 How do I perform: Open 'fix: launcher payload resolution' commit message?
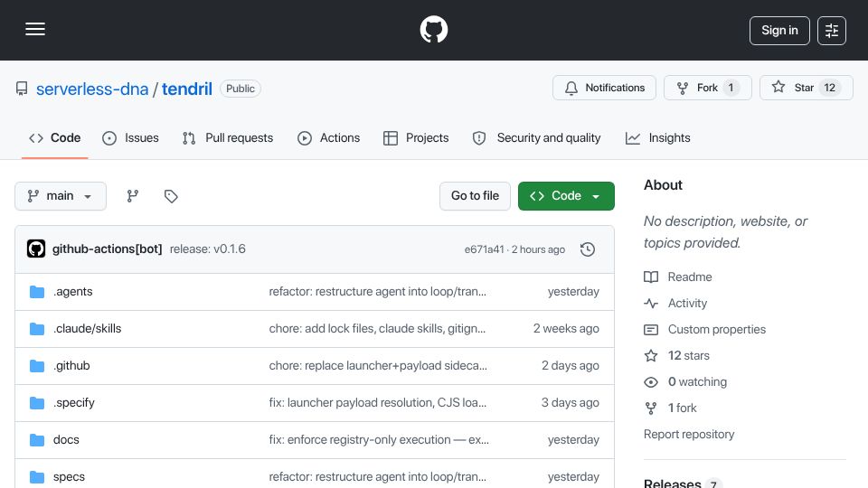click(378, 403)
